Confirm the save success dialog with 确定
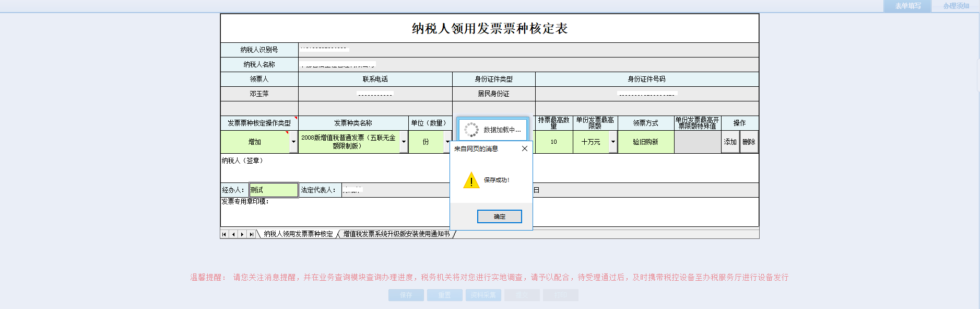Viewport: 980px width, 309px height. pyautogui.click(x=499, y=216)
